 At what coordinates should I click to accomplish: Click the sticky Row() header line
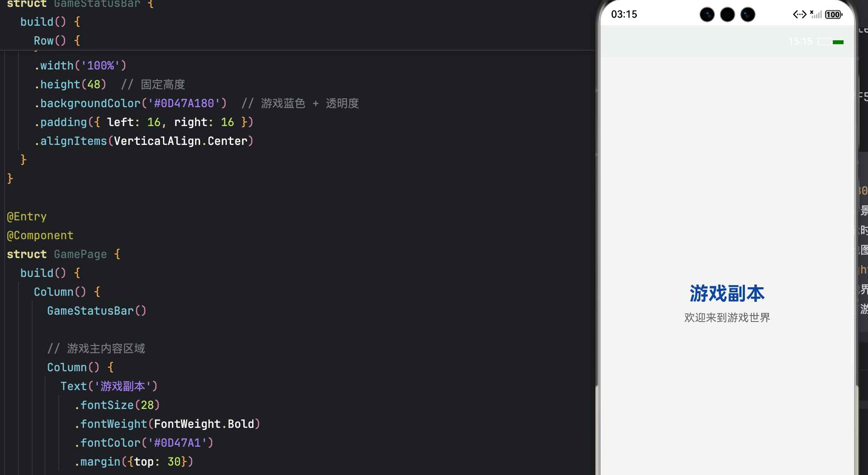pyautogui.click(x=57, y=41)
